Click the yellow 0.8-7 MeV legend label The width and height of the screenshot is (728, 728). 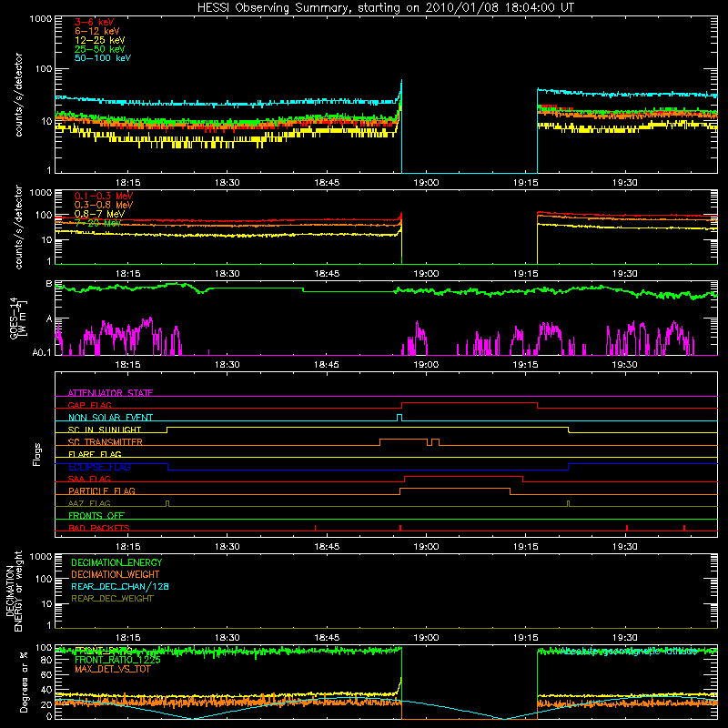point(100,214)
